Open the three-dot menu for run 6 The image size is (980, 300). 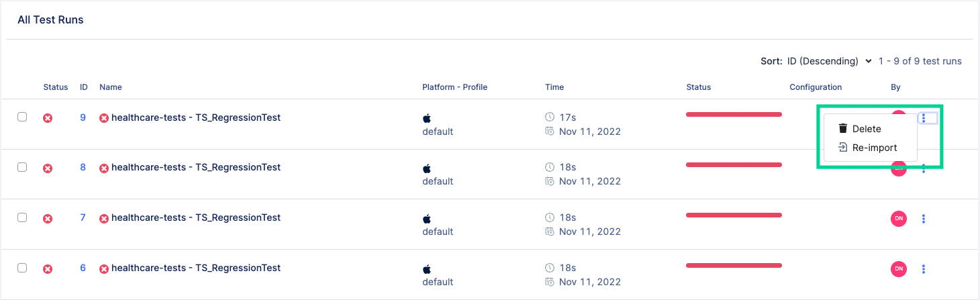(x=924, y=269)
